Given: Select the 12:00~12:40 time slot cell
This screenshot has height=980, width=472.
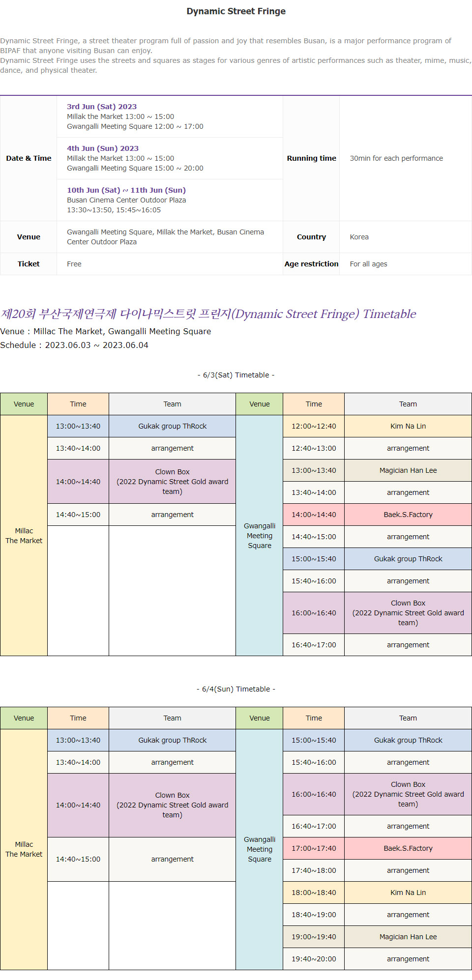Looking at the screenshot, I should pos(314,426).
